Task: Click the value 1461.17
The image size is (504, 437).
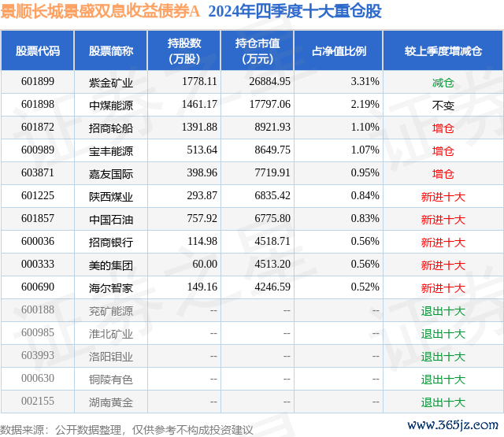Action: tap(199, 105)
